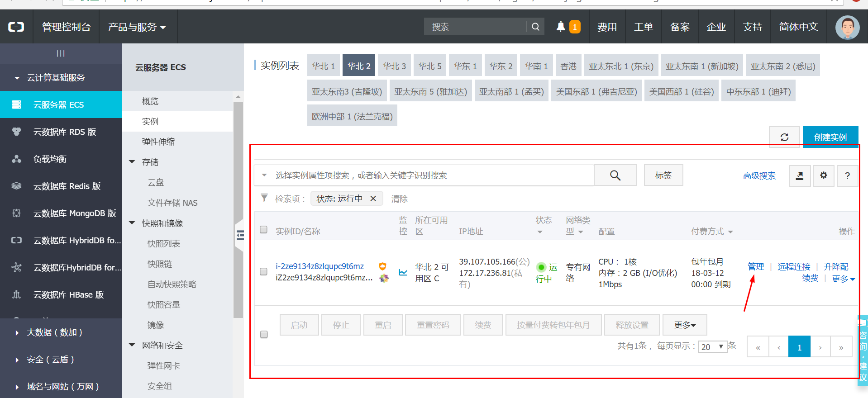Click the HybridDB for... network icon

pos(17,267)
